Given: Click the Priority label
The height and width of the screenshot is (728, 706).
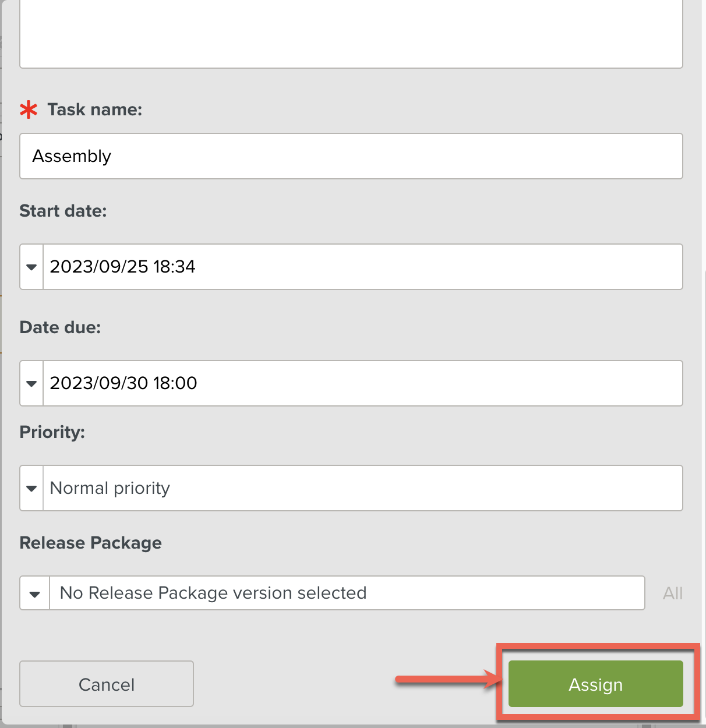Looking at the screenshot, I should (52, 432).
